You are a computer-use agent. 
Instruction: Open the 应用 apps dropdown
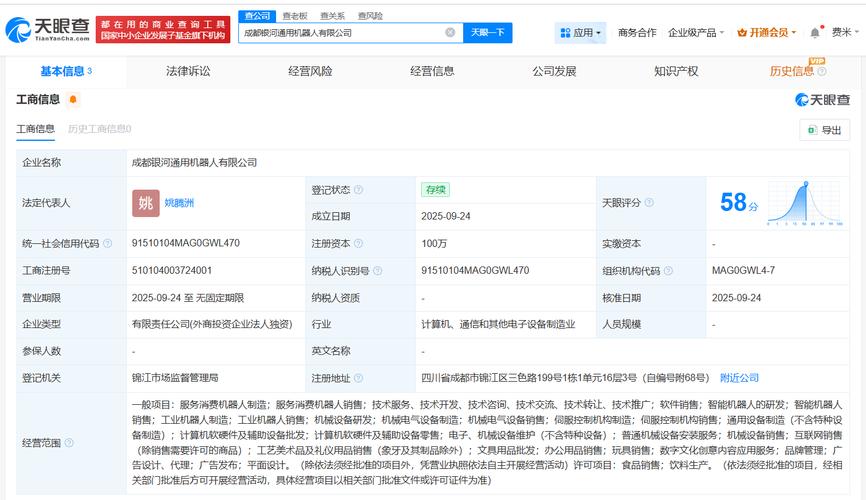580,33
